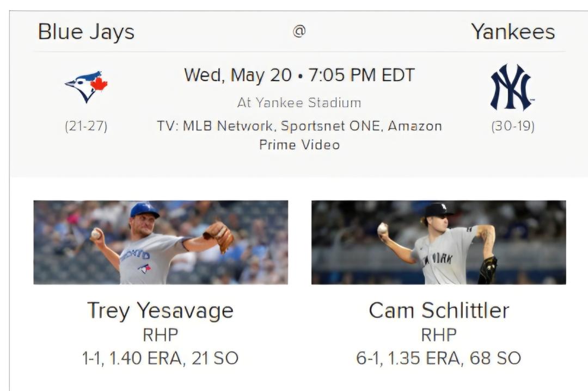This screenshot has width=588, height=391.
Task: Click the Blue Jays record (21-27)
Action: (86, 126)
